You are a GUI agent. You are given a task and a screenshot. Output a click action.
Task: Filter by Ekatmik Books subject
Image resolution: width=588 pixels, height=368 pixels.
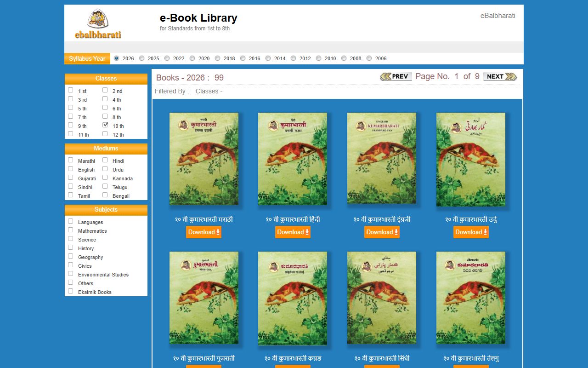pyautogui.click(x=71, y=291)
